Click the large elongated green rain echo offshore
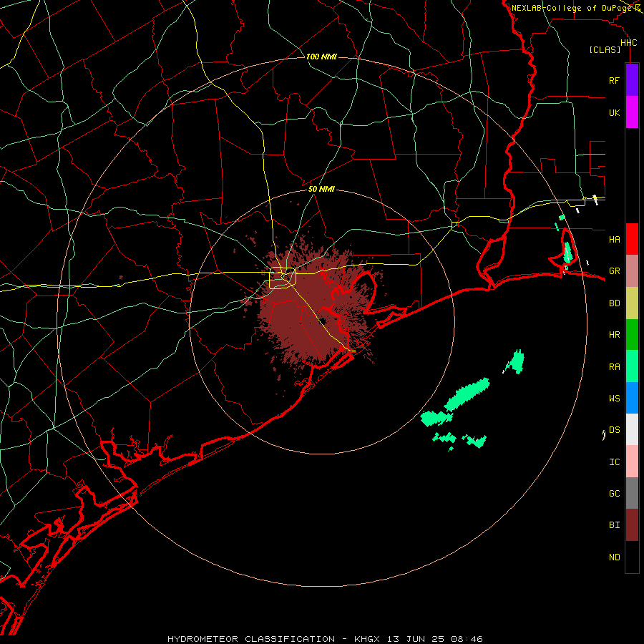 tap(467, 394)
